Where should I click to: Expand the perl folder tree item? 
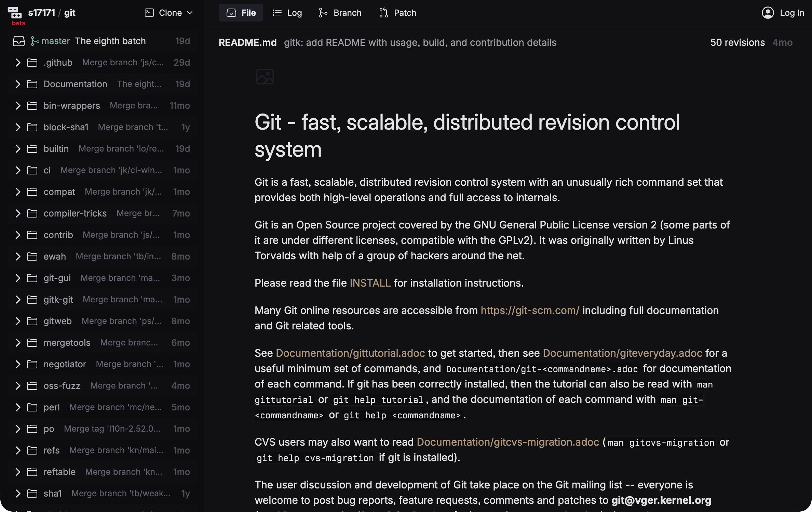(x=18, y=407)
